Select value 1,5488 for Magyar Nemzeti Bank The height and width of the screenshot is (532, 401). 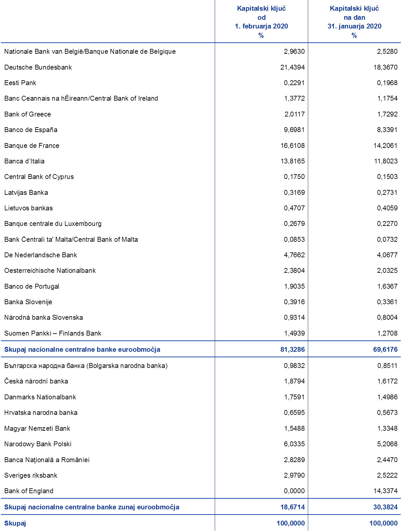294,428
